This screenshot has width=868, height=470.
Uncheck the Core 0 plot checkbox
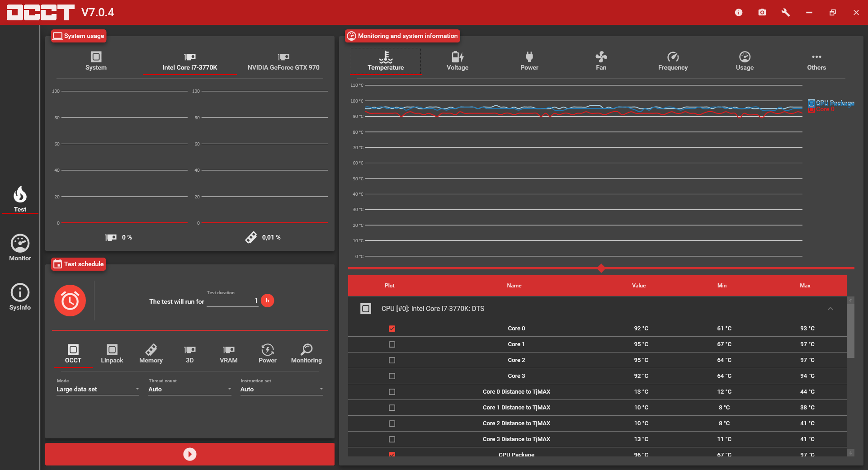392,329
